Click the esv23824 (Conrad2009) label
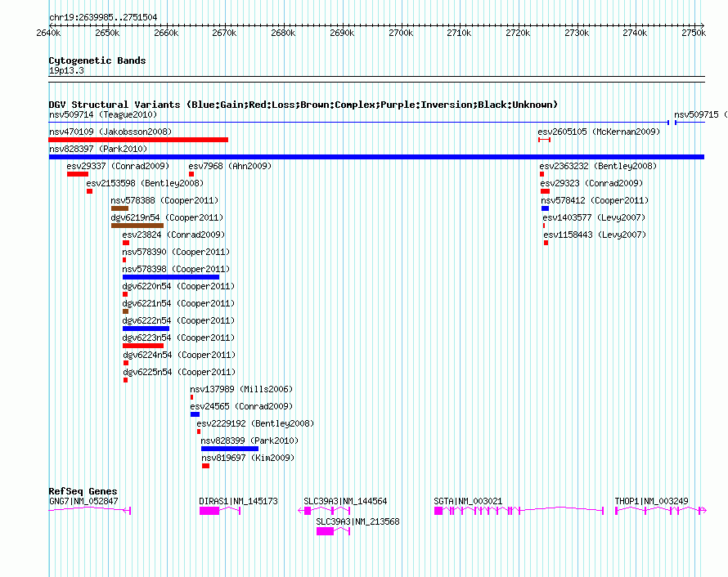 (x=173, y=235)
